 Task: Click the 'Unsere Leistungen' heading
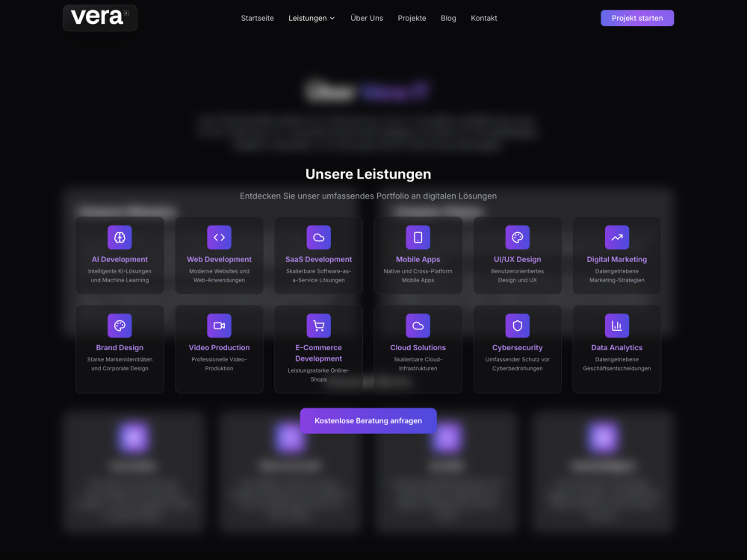[x=368, y=174]
